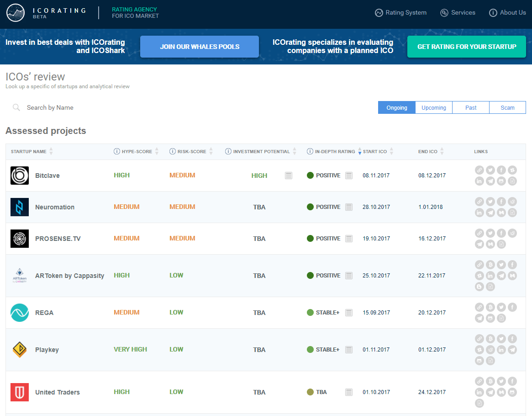Open ARToken's Bitcointalk link icon

click(x=490, y=265)
